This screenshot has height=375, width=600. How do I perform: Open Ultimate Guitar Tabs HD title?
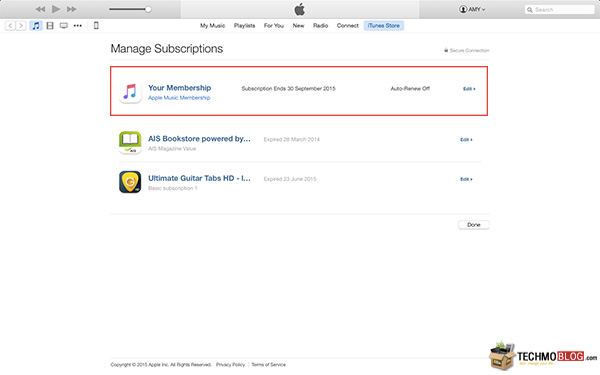[x=199, y=178]
